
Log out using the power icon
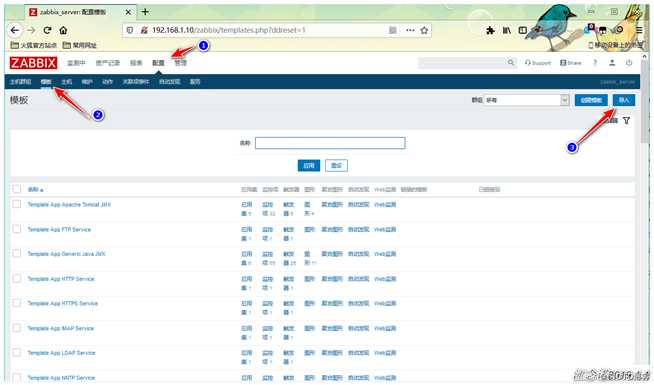click(629, 63)
